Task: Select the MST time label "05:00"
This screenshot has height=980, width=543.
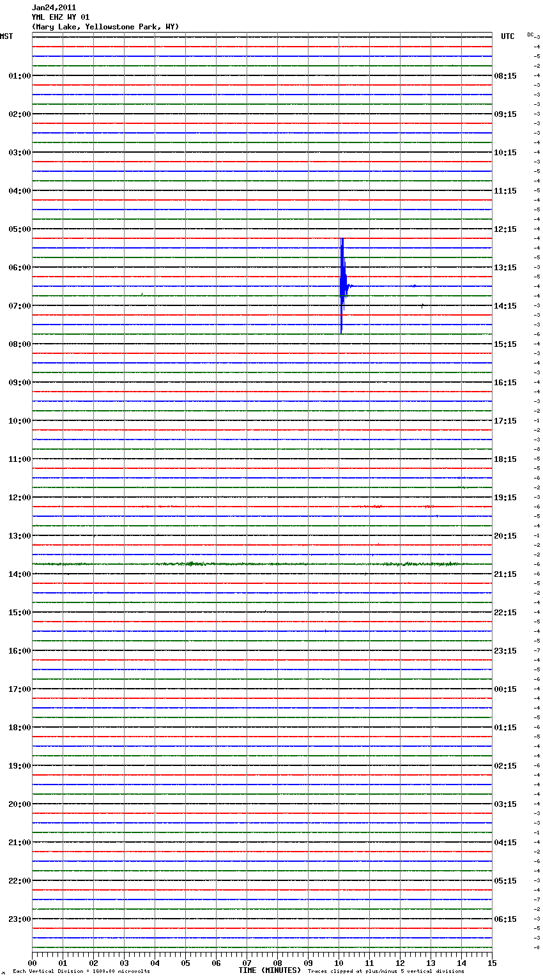Action: (20, 229)
